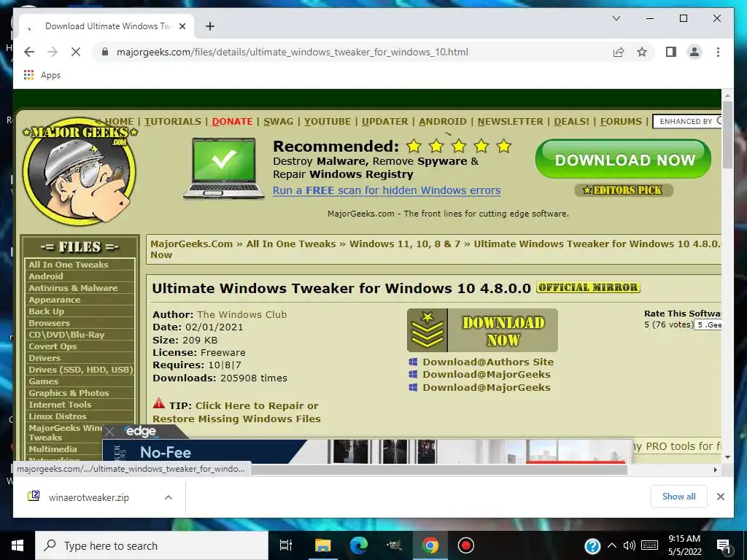
Task: Open the software rating dropdown
Action: coord(708,324)
